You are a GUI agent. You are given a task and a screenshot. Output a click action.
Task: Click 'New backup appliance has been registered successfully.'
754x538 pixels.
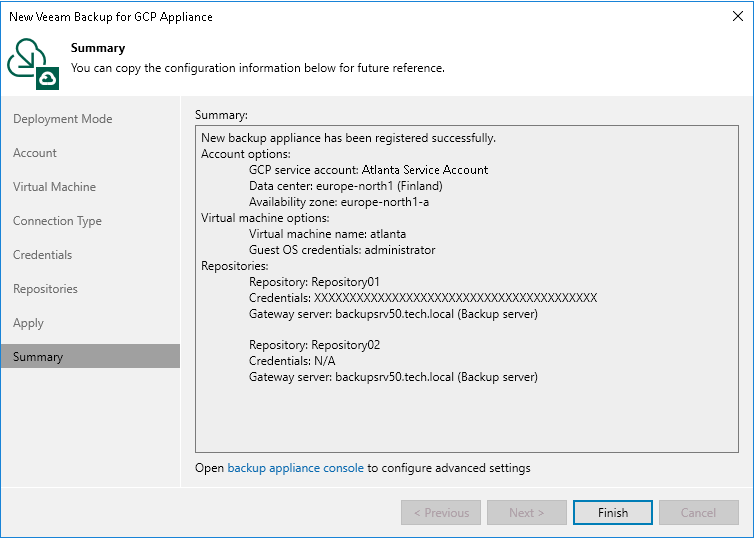click(348, 138)
